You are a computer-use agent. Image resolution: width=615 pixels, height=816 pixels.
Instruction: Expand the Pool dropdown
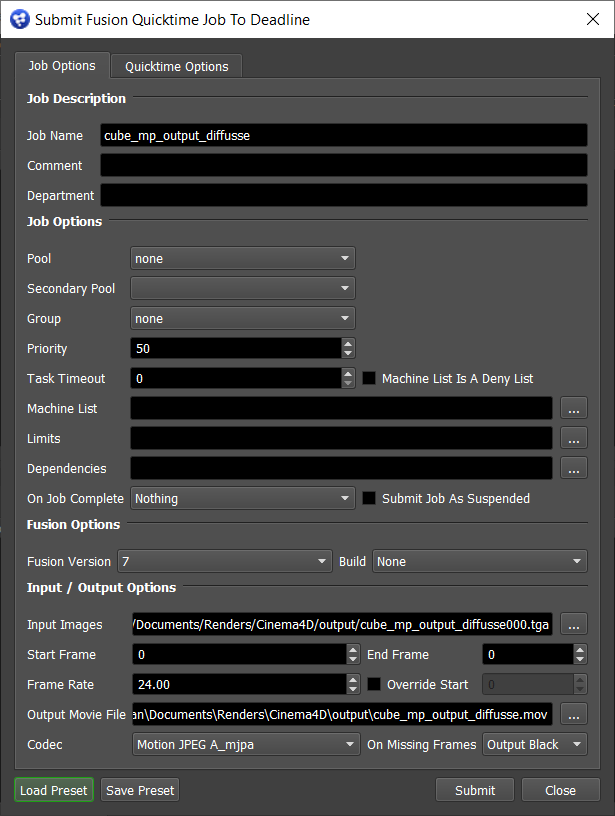click(x=243, y=258)
